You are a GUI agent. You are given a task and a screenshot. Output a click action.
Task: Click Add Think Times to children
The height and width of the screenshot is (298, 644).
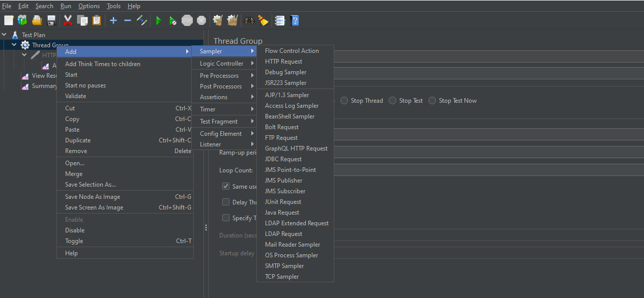coord(125,64)
